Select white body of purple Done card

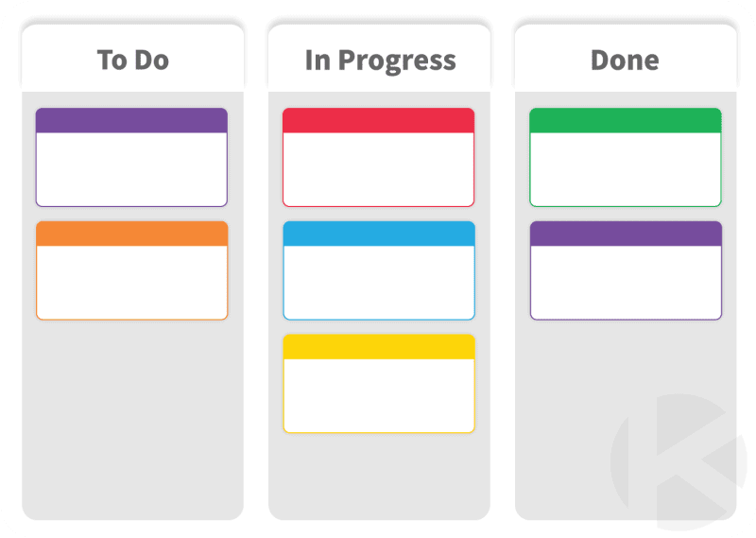(626, 282)
